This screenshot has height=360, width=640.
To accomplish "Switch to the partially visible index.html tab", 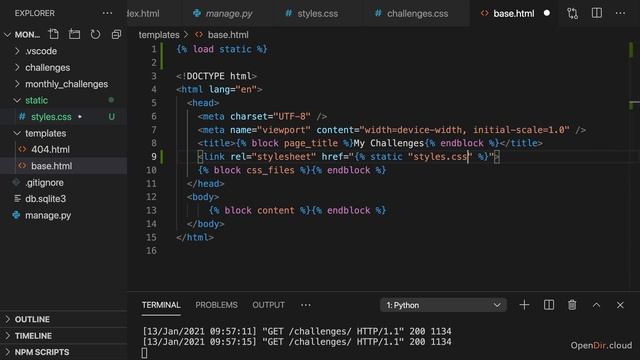I will click(x=143, y=13).
